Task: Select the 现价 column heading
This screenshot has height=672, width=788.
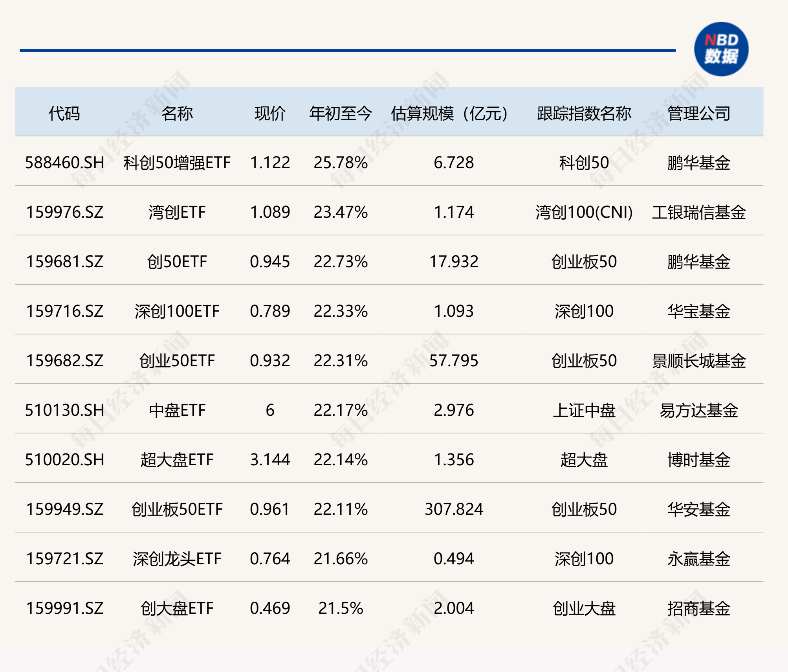Action: coord(270,112)
